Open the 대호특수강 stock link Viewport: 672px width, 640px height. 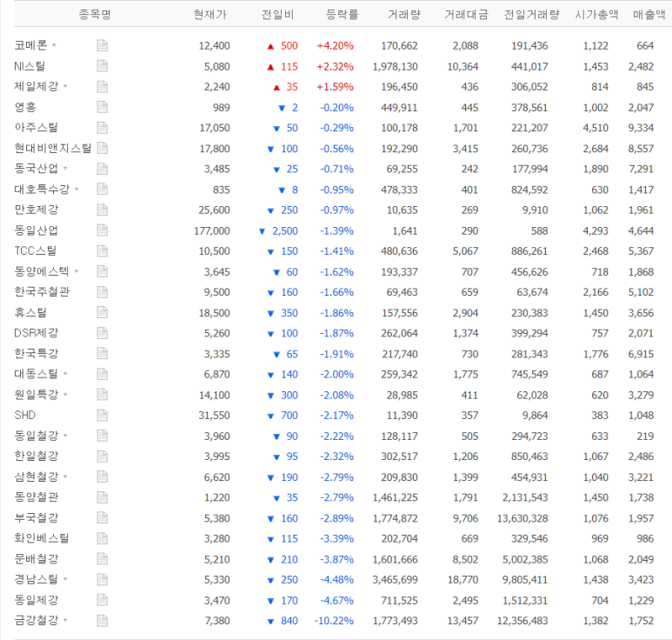pos(42,189)
